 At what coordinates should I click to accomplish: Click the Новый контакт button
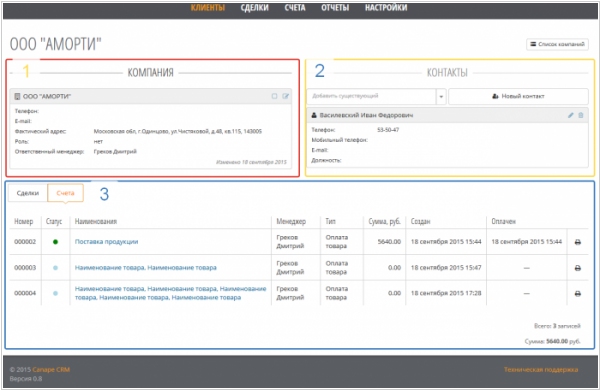click(518, 96)
